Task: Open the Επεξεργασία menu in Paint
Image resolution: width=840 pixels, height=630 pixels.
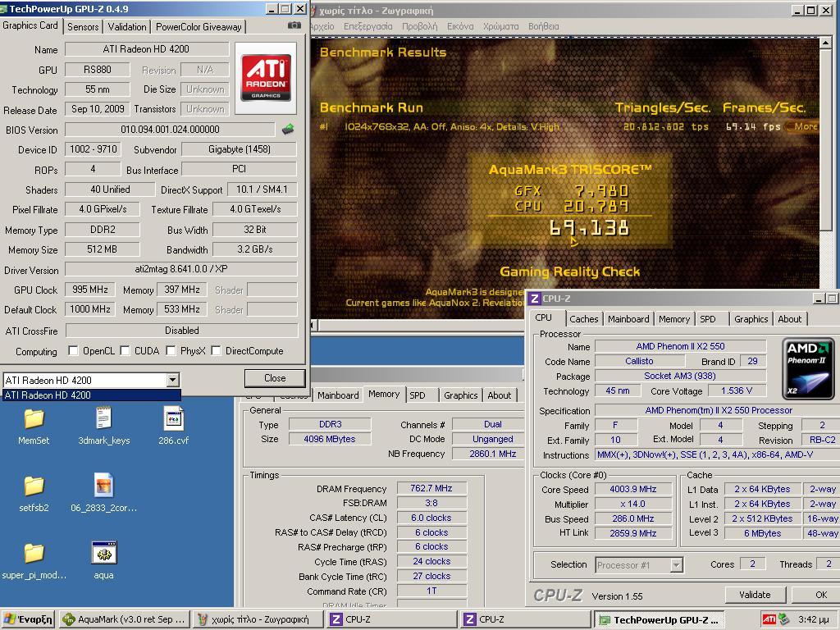Action: (x=368, y=26)
